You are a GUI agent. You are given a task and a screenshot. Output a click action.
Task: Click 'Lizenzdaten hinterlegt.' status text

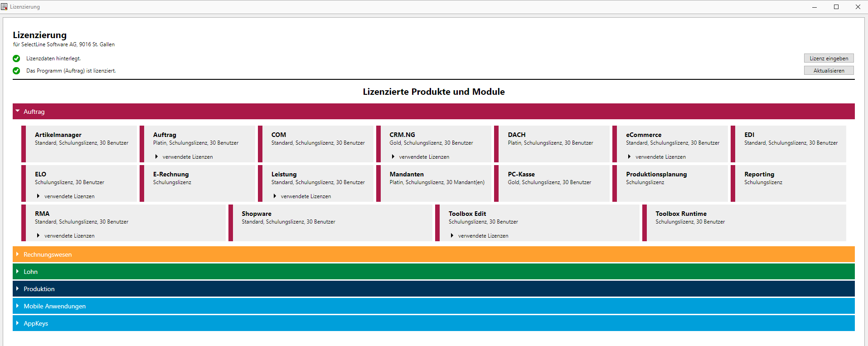[53, 58]
